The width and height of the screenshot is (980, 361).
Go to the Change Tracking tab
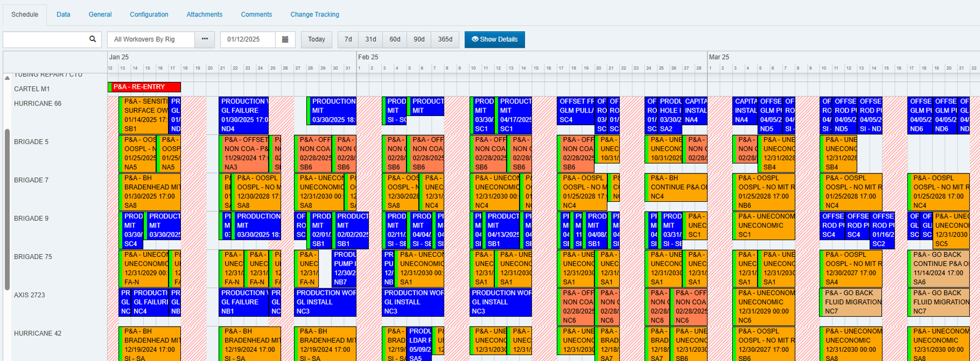tap(315, 14)
